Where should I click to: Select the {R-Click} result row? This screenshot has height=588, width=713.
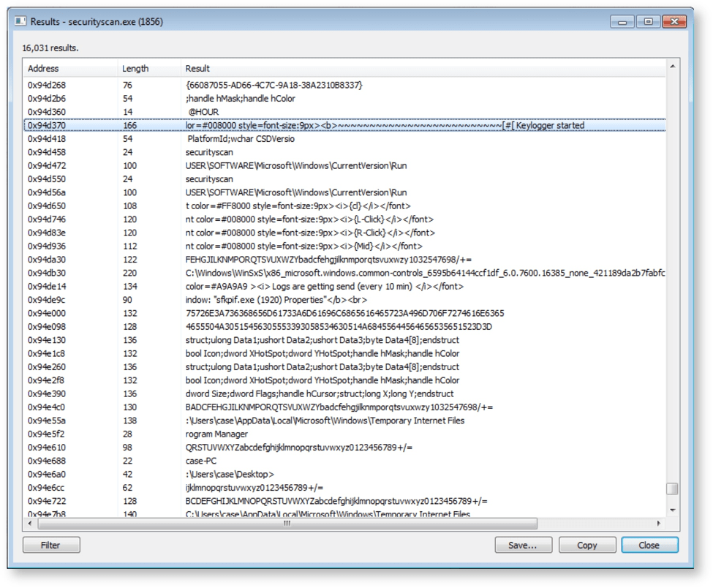click(x=344, y=233)
